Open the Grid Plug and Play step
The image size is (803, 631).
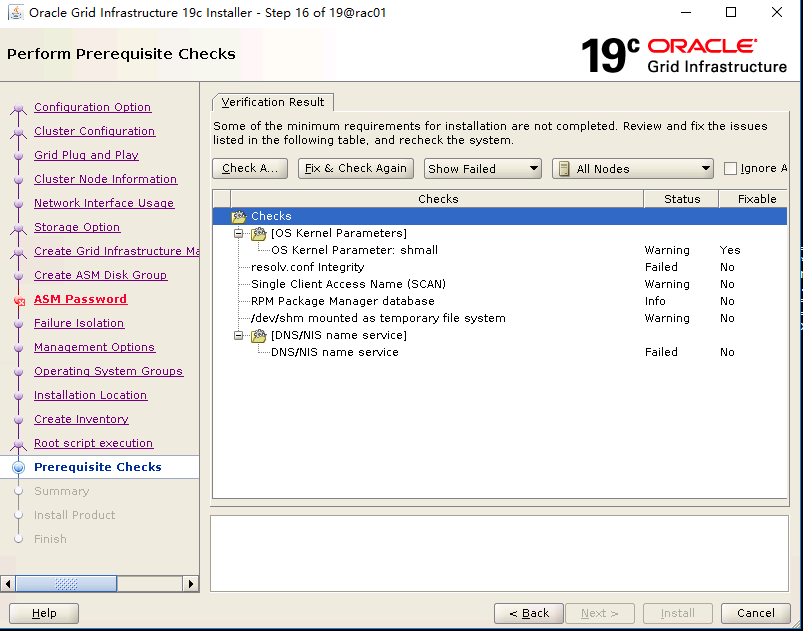87,155
